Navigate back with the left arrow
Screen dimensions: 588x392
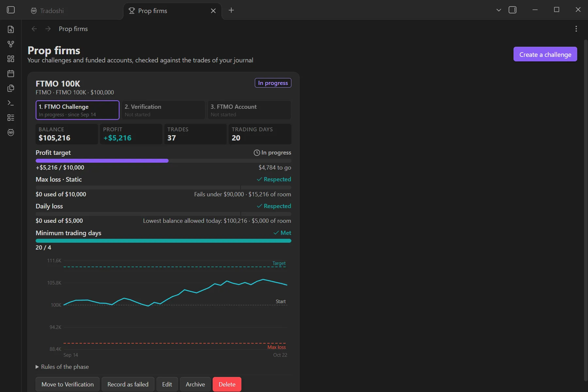point(34,29)
